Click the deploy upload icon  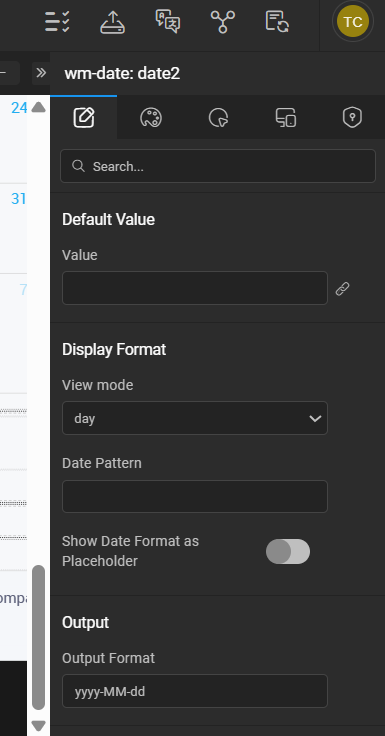(113, 22)
